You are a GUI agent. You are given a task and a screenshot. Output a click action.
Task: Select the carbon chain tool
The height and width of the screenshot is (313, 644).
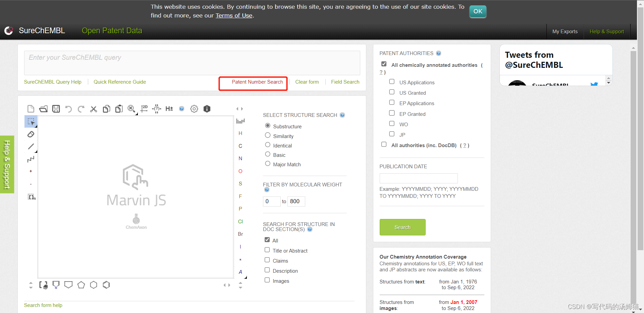click(31, 159)
